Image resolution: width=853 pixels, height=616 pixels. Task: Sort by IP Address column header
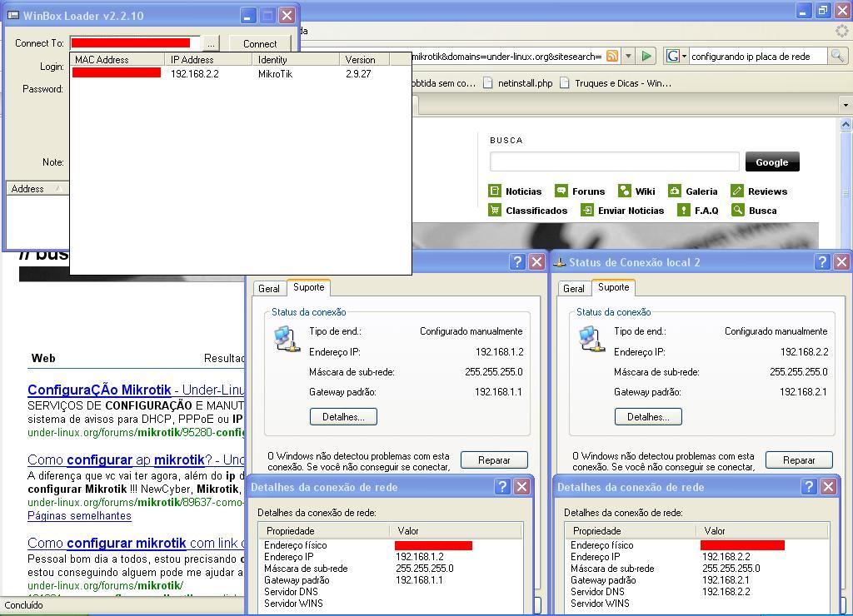(x=208, y=59)
